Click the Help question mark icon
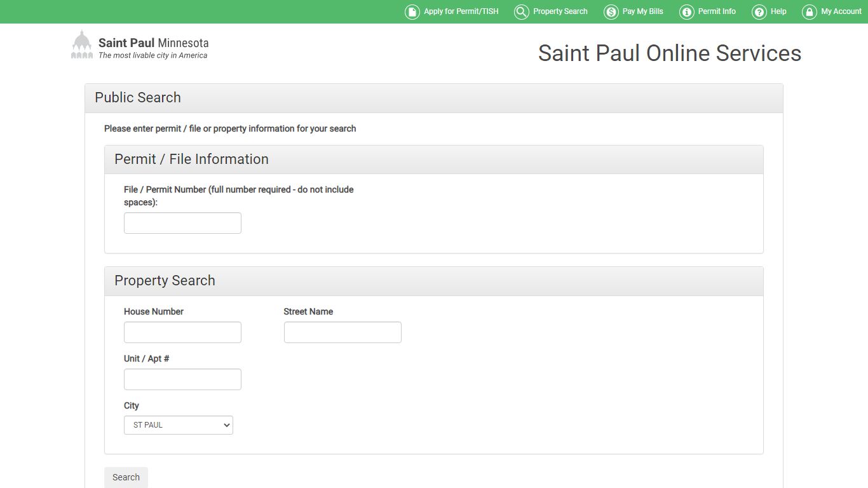Image resolution: width=868 pixels, height=488 pixels. [759, 12]
